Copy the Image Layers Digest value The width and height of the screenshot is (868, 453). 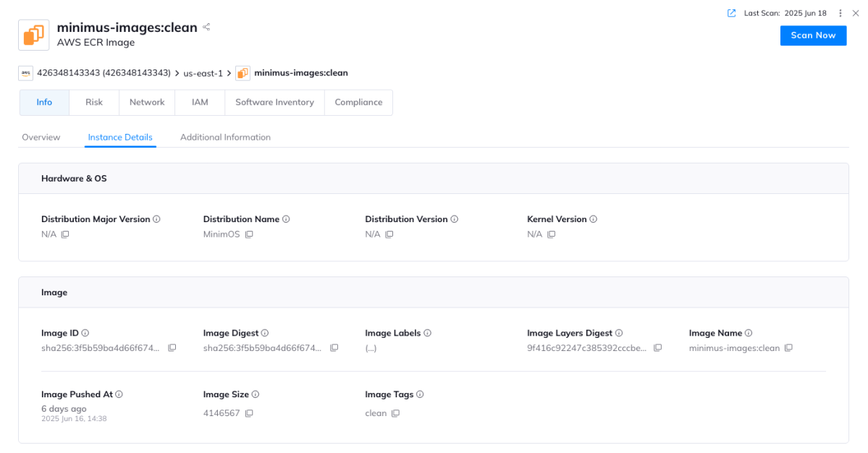coord(657,348)
